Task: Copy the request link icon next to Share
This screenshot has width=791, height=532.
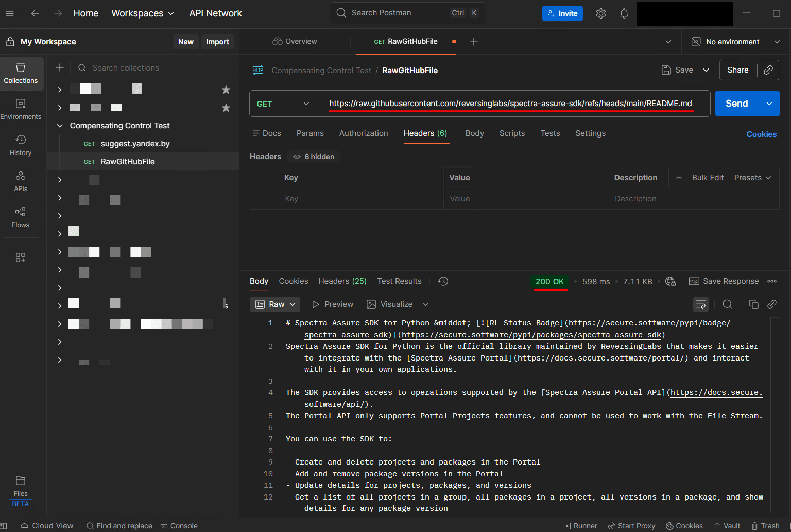Action: click(768, 70)
